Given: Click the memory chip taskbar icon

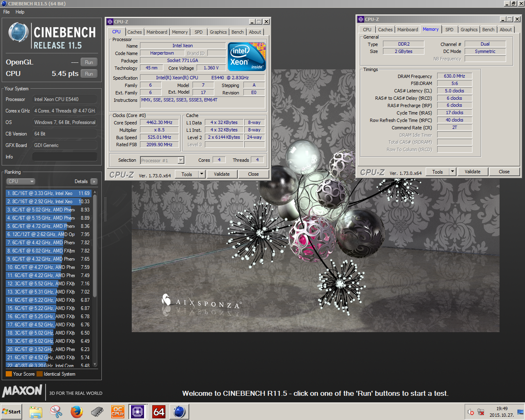Looking at the screenshot, I should point(97,411).
